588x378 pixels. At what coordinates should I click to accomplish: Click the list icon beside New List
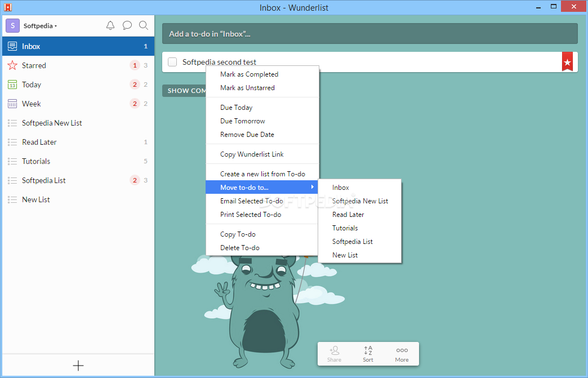click(x=12, y=199)
